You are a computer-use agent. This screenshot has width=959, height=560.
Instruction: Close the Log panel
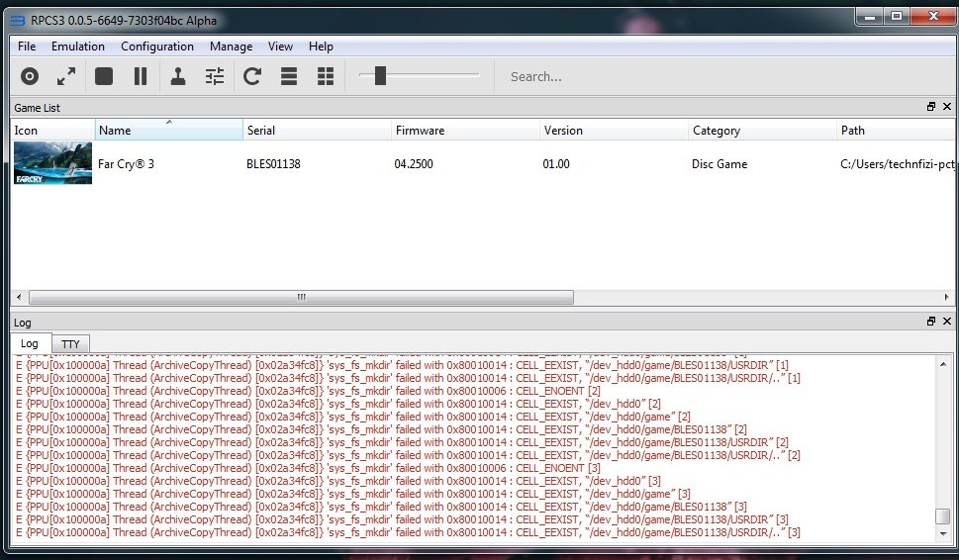pos(947,321)
